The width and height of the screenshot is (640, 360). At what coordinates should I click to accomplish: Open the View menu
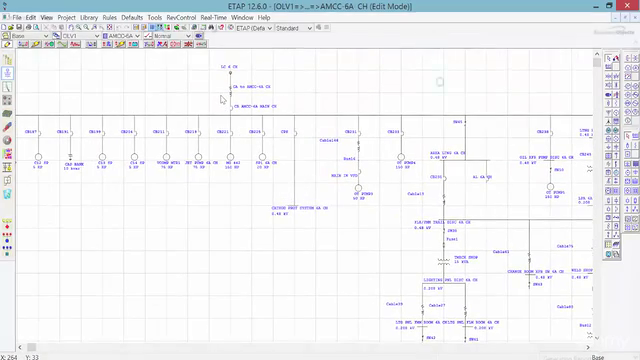[x=47, y=18]
